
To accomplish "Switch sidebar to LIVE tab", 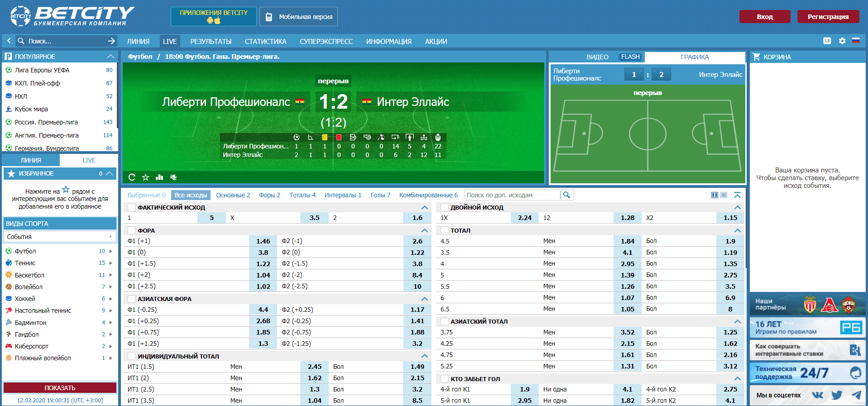I will [x=89, y=160].
